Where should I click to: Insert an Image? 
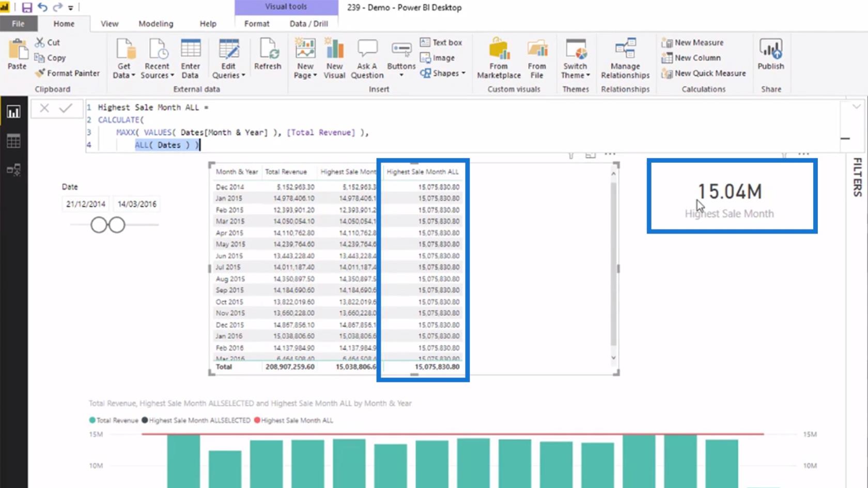(437, 58)
